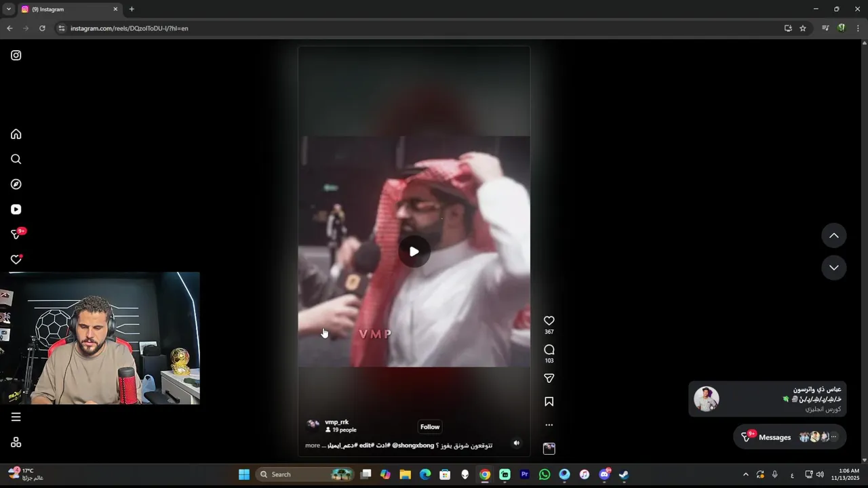Viewport: 868px width, 488px height.
Task: Click the taskbar Search box
Action: (x=306, y=474)
